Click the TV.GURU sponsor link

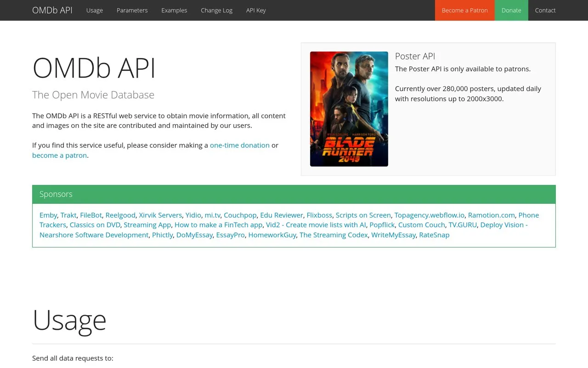[x=463, y=225]
